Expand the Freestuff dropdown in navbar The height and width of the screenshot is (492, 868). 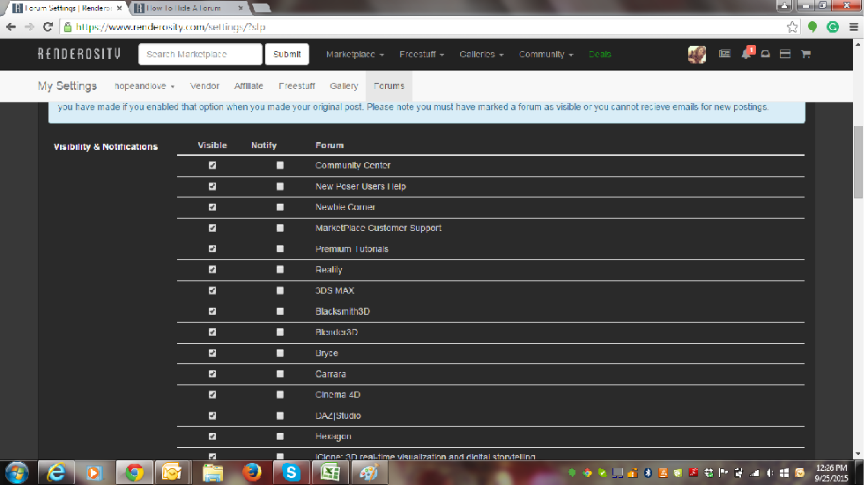(x=424, y=55)
